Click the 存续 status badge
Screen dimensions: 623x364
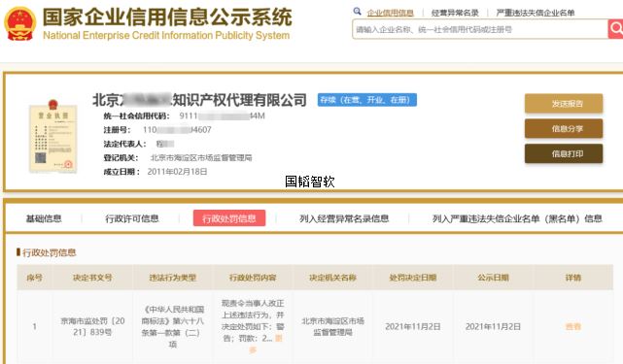pyautogui.click(x=366, y=100)
